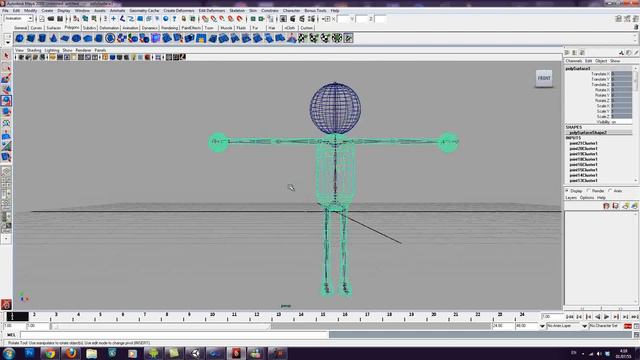Image resolution: width=640 pixels, height=360 pixels.
Task: Click the Translate X value field
Action: [x=621, y=74]
